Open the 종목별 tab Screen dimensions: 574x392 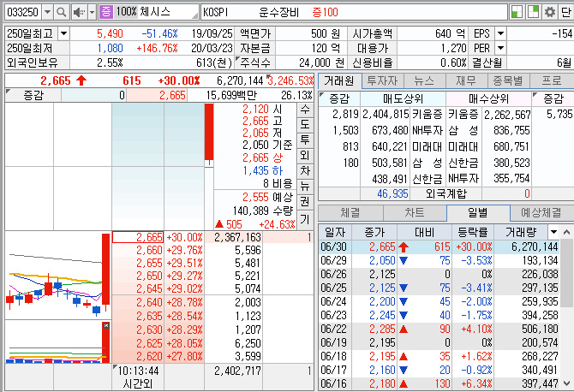508,80
